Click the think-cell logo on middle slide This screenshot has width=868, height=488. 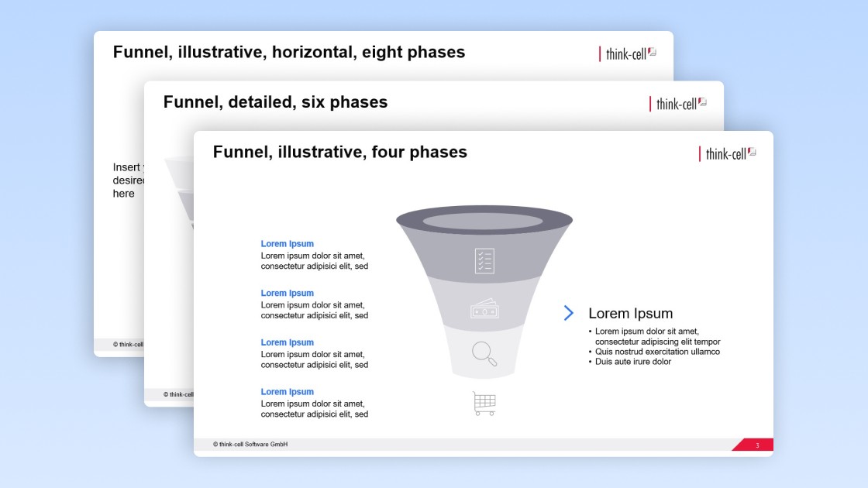(x=677, y=104)
